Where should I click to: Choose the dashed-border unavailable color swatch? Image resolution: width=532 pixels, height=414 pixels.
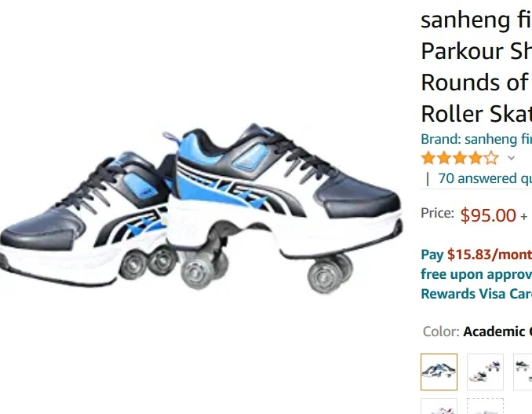pos(485,406)
